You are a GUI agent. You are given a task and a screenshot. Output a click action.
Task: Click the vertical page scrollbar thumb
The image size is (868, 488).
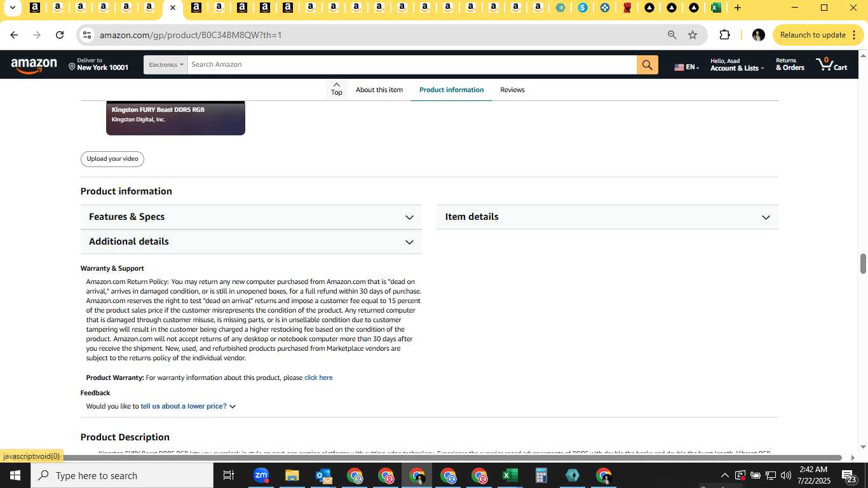[863, 264]
